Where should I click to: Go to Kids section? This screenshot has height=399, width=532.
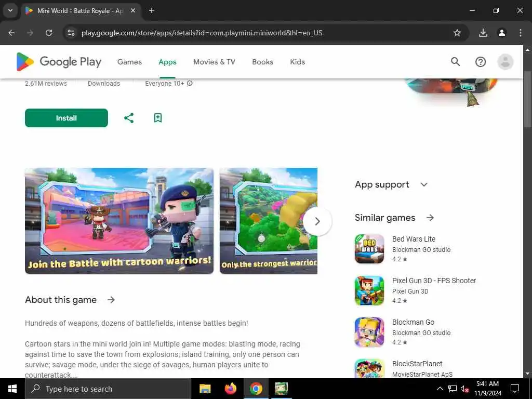298,62
